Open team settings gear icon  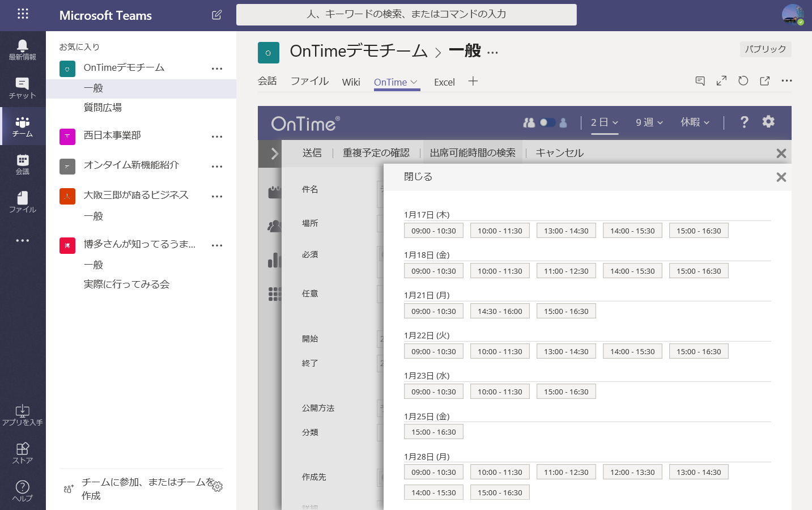tap(217, 486)
